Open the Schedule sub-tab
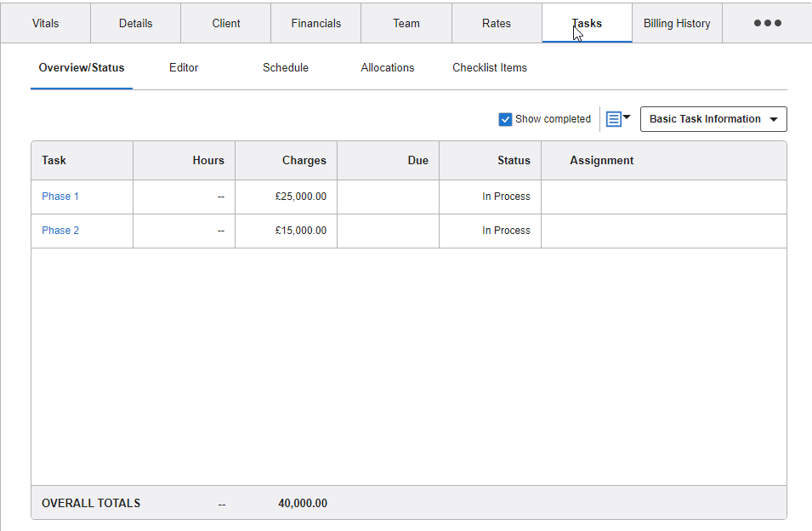The width and height of the screenshot is (812, 531). [x=286, y=68]
